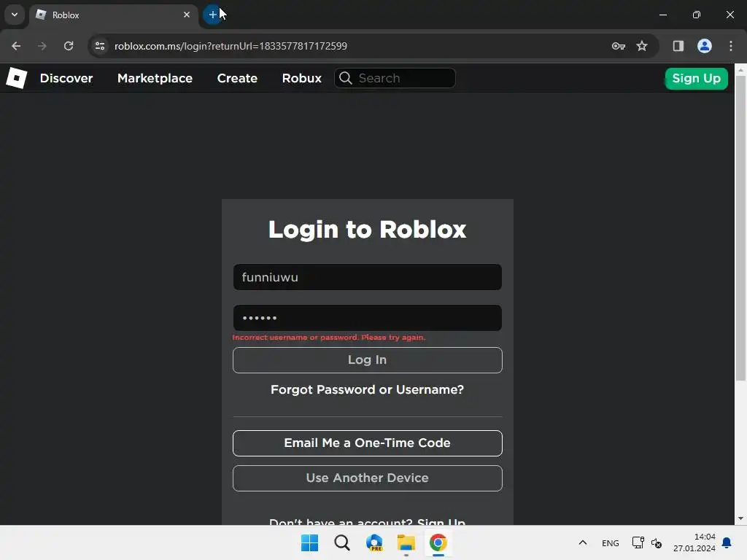Click the browser forward arrow
The image size is (747, 560).
[x=42, y=46]
